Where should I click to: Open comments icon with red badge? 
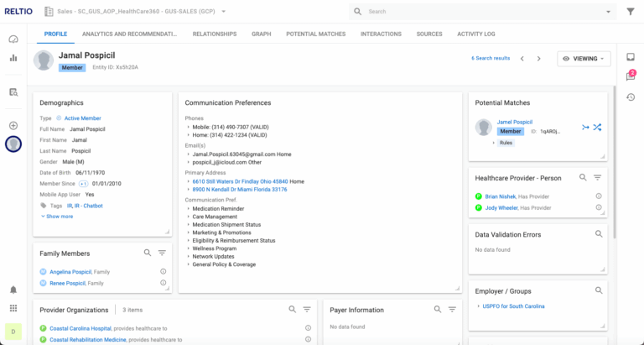(x=630, y=76)
